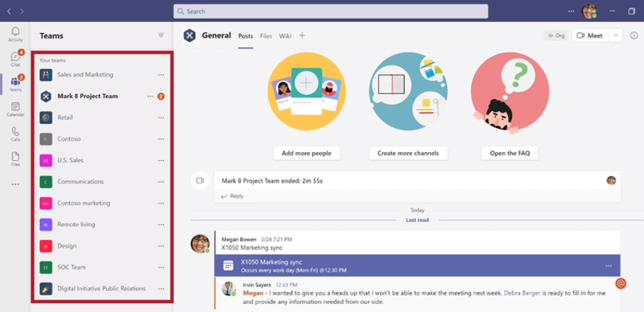Show more apps ellipsis in left rail
Viewport: 644px width, 312px height.
(x=15, y=184)
